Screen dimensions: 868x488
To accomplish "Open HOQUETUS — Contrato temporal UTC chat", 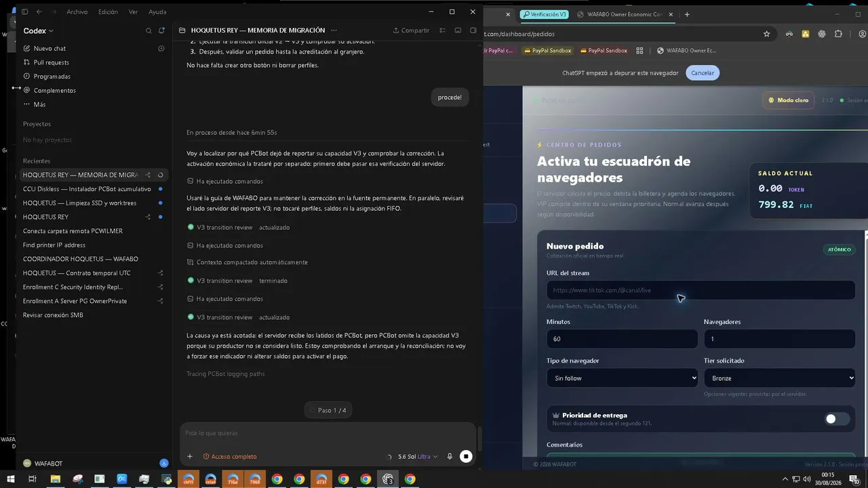I will coord(94,273).
